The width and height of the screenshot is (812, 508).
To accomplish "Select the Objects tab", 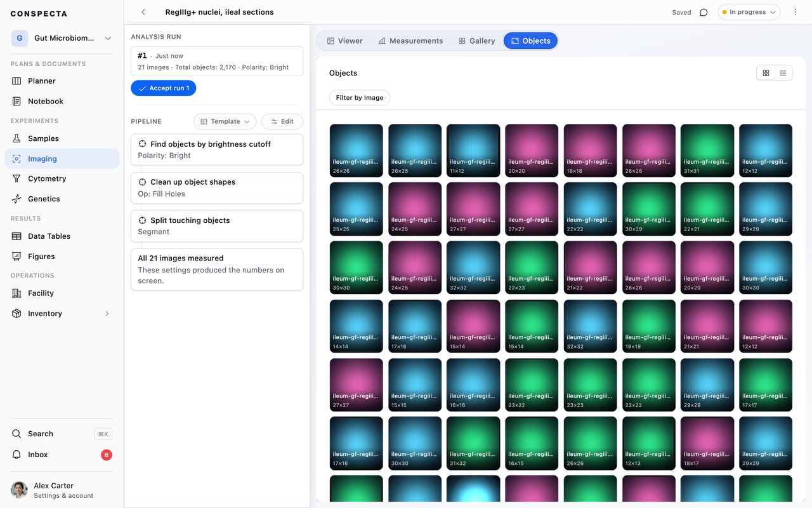I will coord(530,41).
